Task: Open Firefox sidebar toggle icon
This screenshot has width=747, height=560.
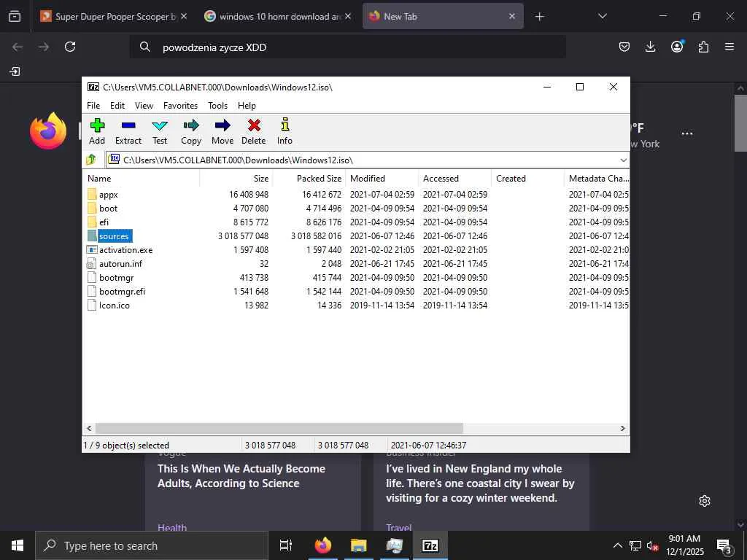Action: click(15, 71)
